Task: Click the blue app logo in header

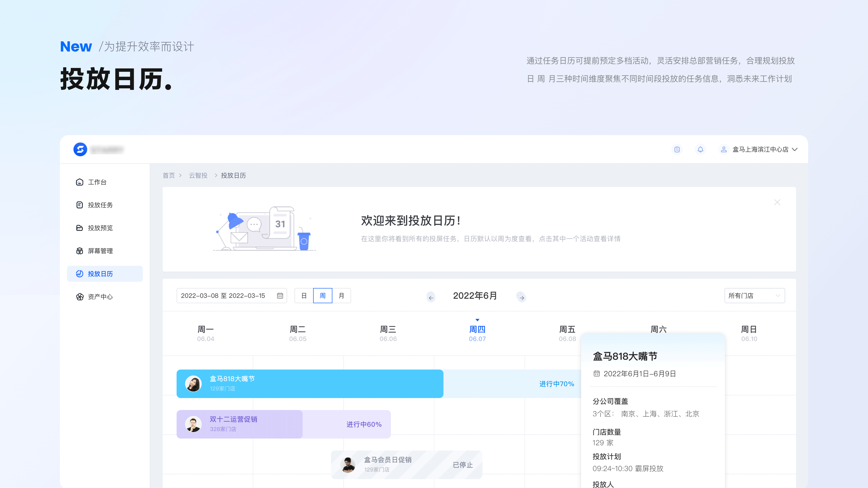Action: click(80, 149)
